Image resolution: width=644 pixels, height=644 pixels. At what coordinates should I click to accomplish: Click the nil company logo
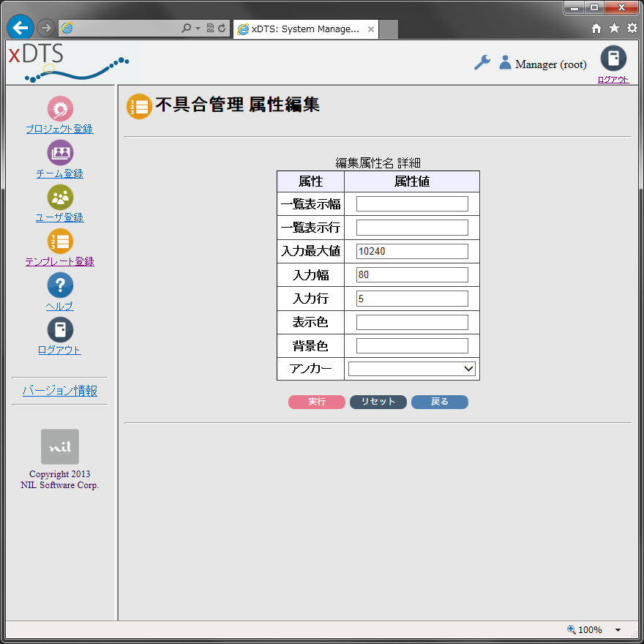(60, 446)
